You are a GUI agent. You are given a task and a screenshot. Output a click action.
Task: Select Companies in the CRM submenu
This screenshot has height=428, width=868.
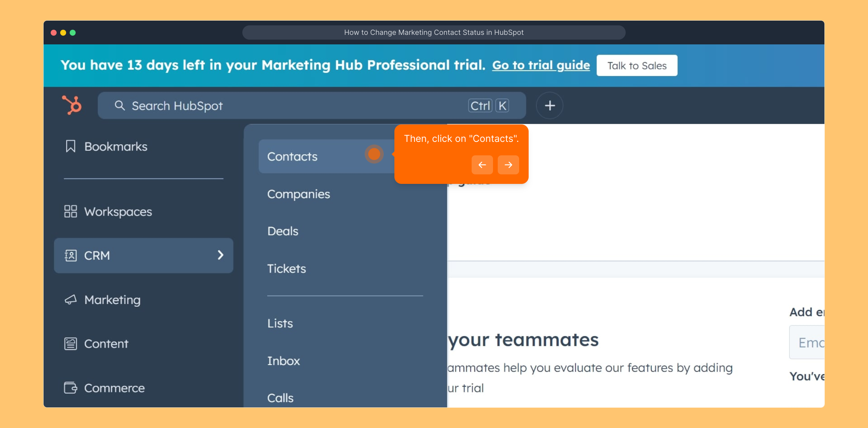click(299, 194)
